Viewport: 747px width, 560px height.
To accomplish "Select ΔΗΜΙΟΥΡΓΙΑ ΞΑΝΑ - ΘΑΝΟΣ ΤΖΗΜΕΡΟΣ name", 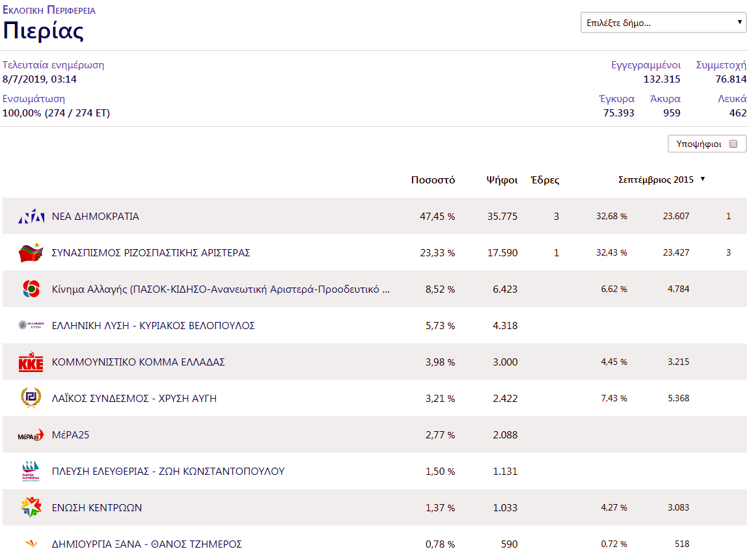I will pyautogui.click(x=147, y=544).
